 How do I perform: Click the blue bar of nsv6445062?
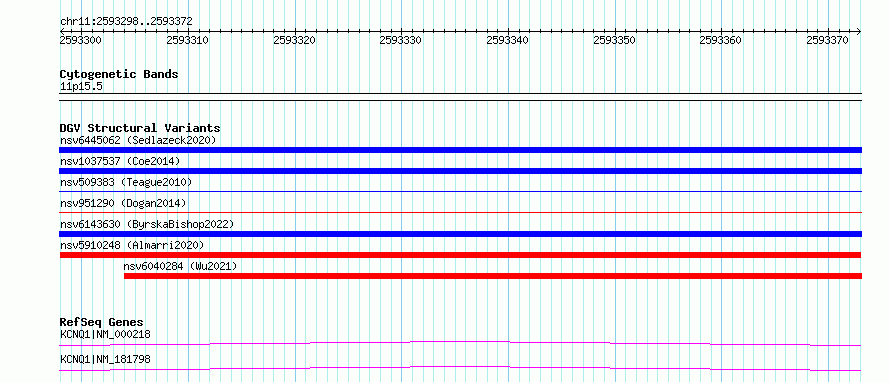[x=460, y=150]
